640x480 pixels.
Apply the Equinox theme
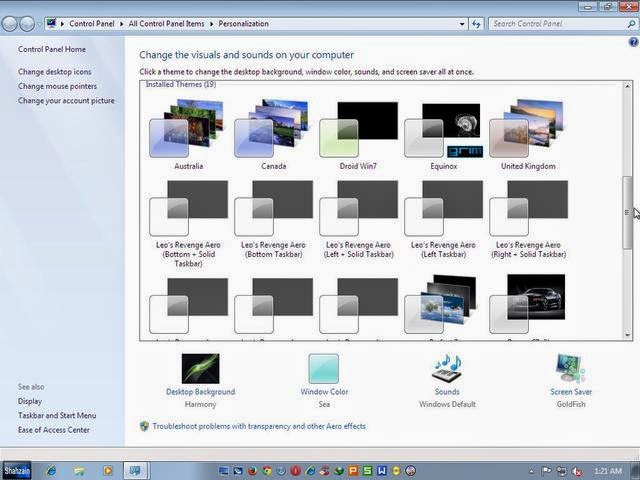click(443, 134)
